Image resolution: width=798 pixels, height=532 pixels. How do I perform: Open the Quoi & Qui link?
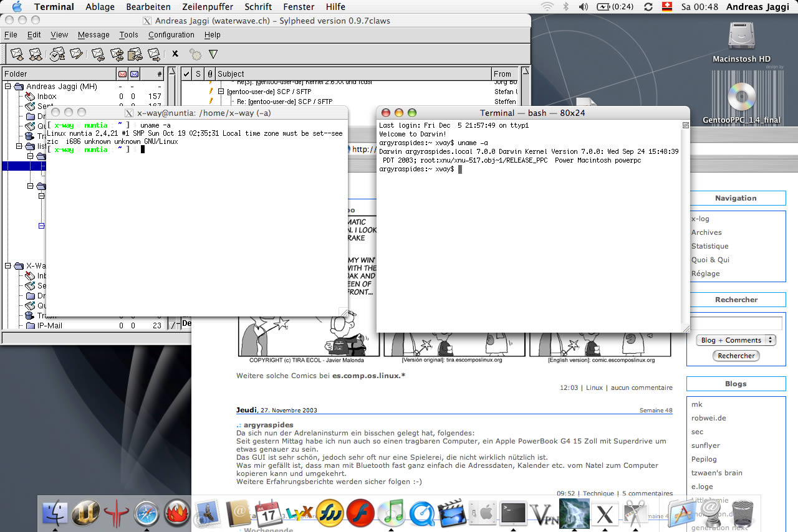710,260
